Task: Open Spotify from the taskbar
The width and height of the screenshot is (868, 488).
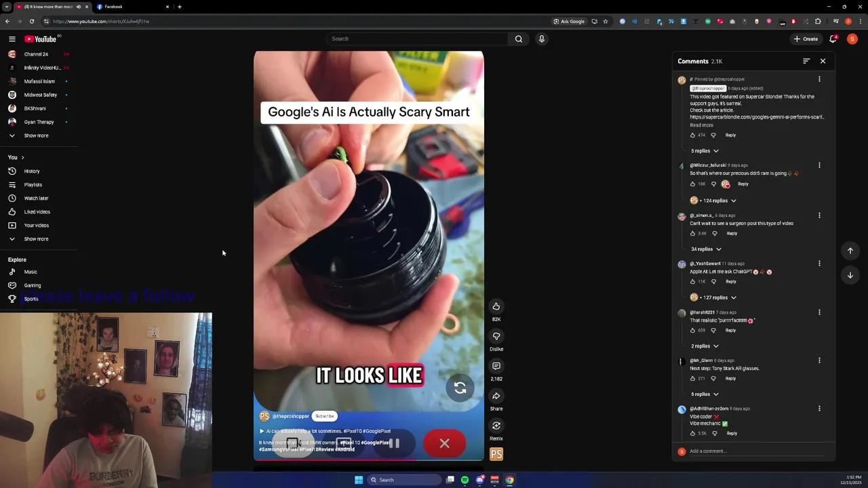Action: tap(465, 480)
